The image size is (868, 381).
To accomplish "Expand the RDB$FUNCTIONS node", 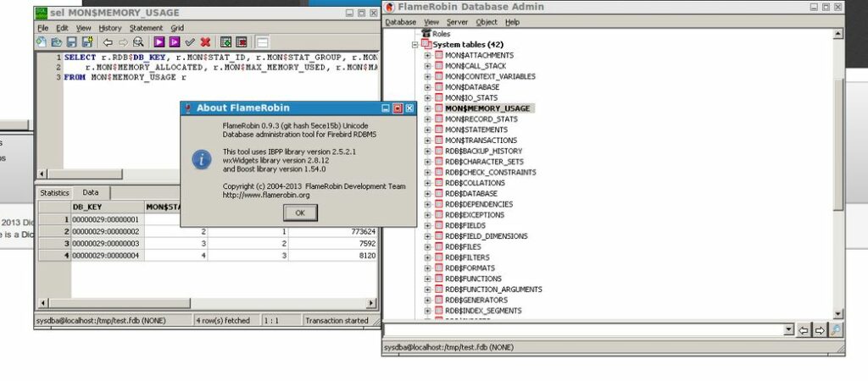I will (x=427, y=279).
